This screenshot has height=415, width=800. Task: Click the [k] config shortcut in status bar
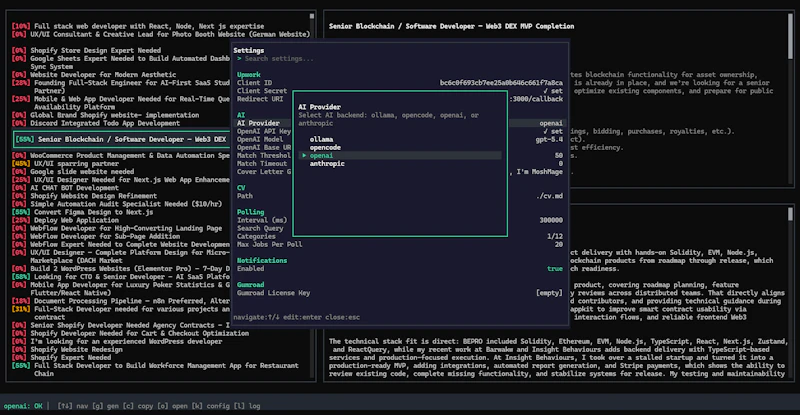pos(211,406)
